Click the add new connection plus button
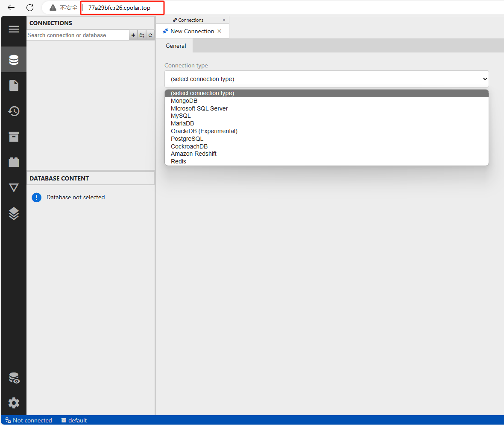Image resolution: width=504 pixels, height=425 pixels. pos(133,35)
